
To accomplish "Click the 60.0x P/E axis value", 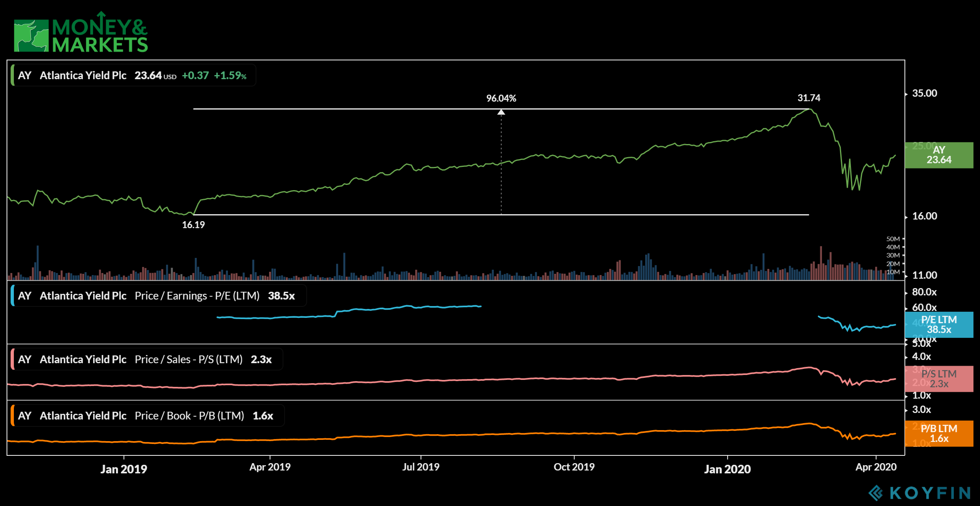I will click(x=924, y=308).
